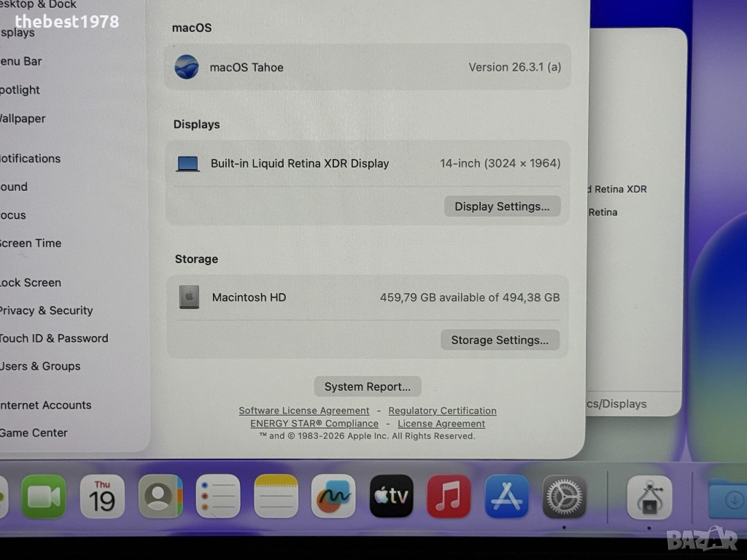This screenshot has width=747, height=560.
Task: Select Users & Groups in the sidebar
Action: pyautogui.click(x=40, y=366)
